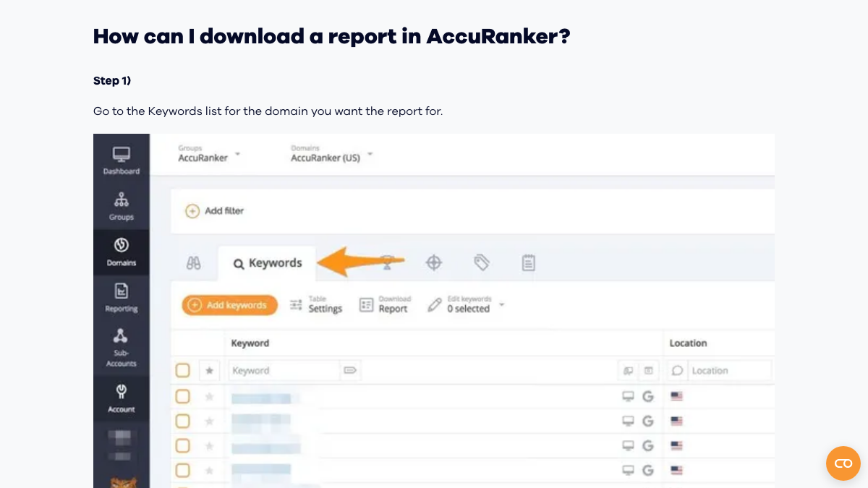Click the Edit keywords pencil icon

click(434, 305)
